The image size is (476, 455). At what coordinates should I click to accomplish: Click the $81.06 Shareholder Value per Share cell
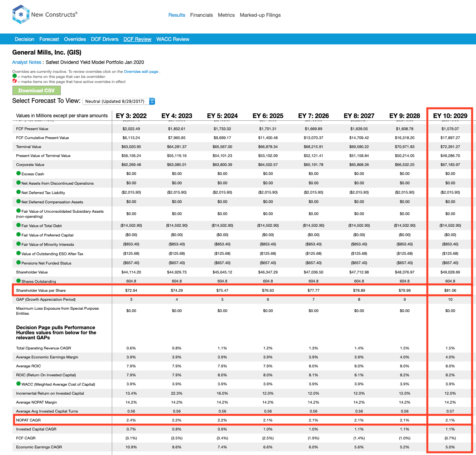tap(450, 291)
